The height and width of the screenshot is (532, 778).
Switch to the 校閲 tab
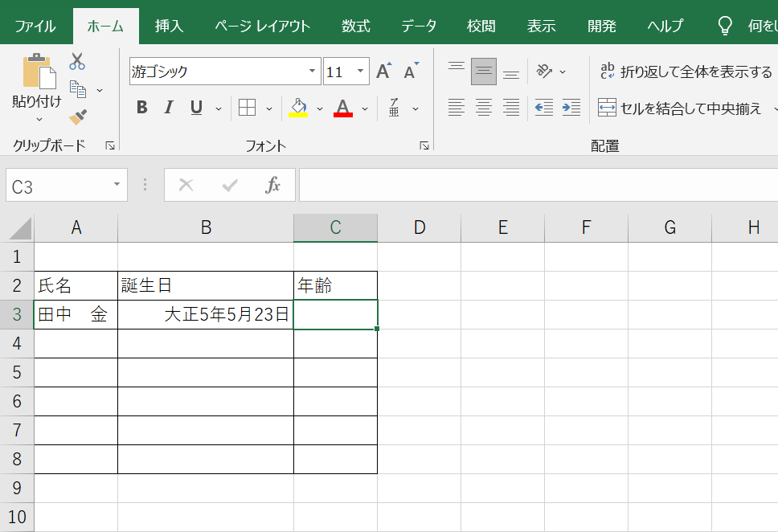tap(481, 26)
